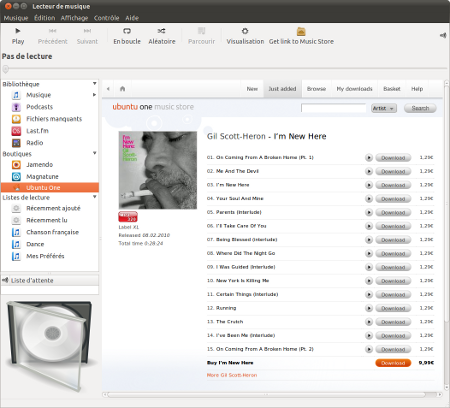Open the Dance playlist
Viewport: 450px width, 408px height.
tap(50, 244)
